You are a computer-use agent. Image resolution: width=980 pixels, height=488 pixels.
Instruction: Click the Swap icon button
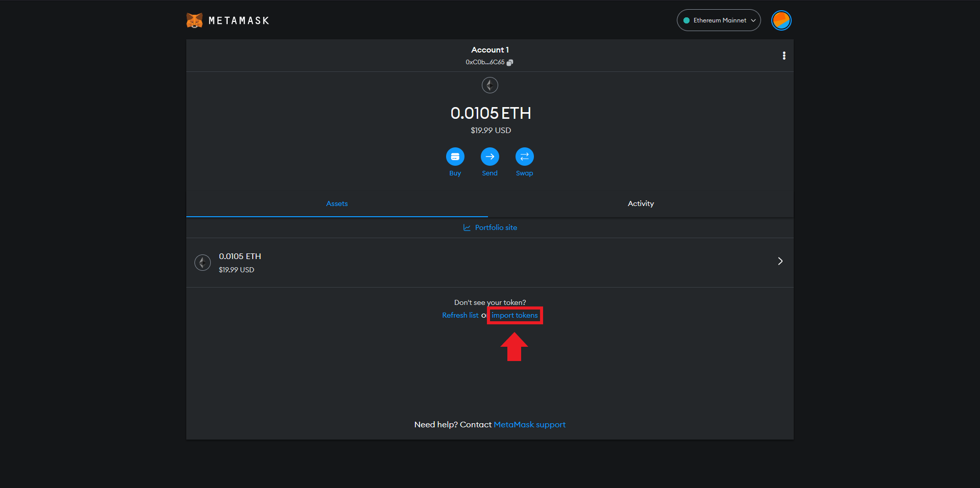point(524,157)
